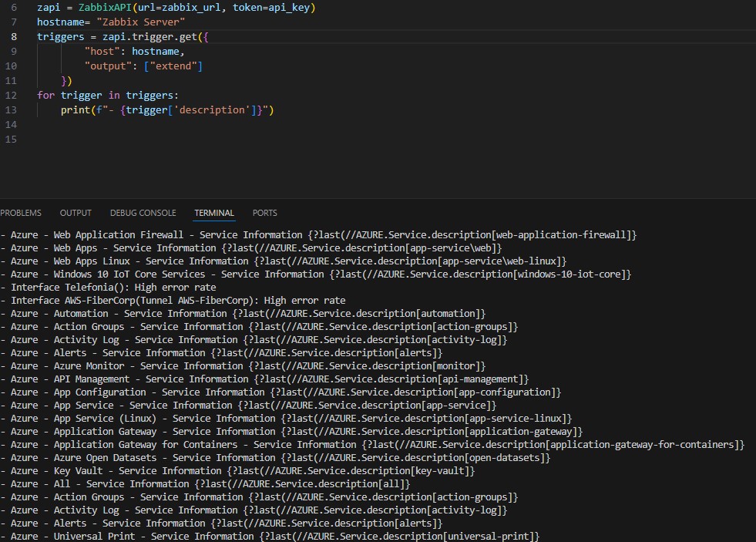Click the Azure Monitor terminal line
The height and width of the screenshot is (542, 756).
243,366
